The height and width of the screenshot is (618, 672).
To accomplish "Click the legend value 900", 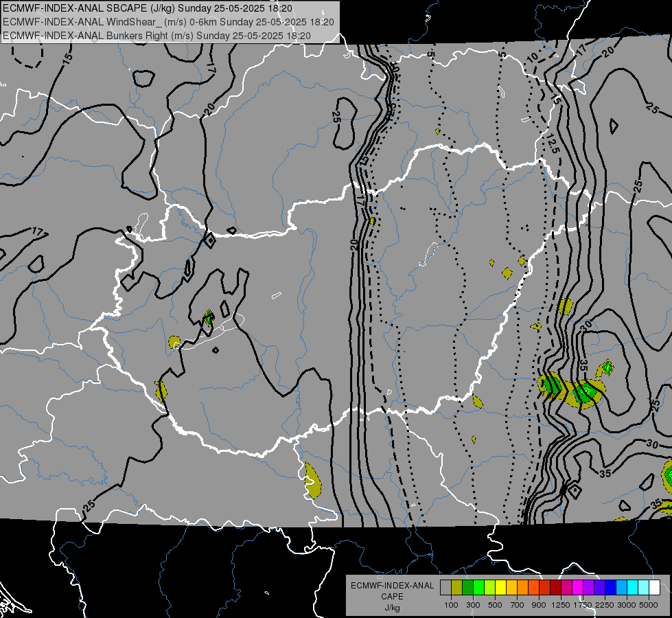I will point(539,605).
